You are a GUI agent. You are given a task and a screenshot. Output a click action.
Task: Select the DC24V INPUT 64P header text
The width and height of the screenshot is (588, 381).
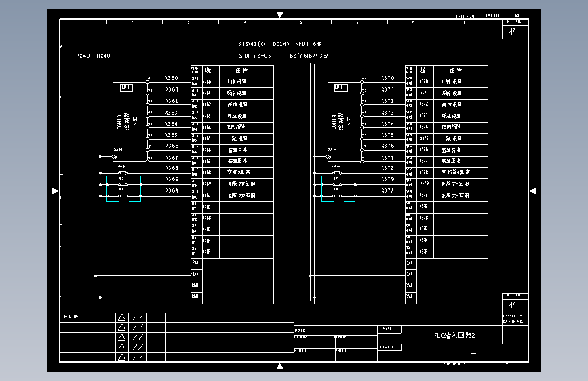coord(297,44)
